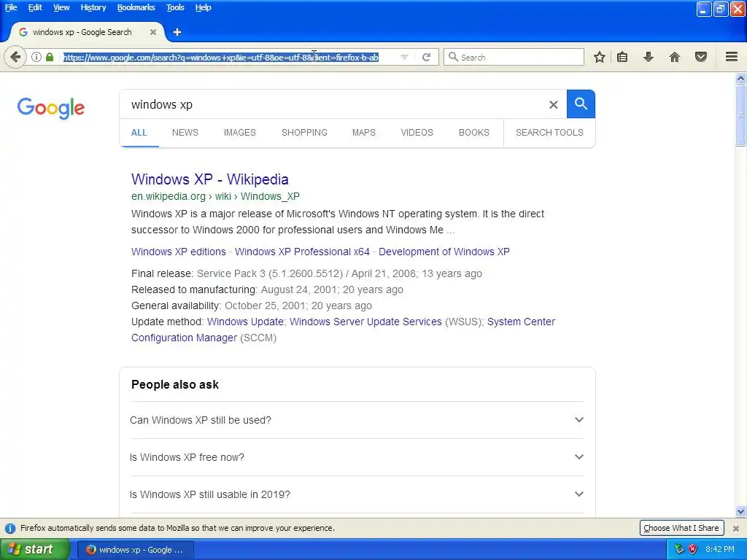
Task: Switch to the VIDEOS results tab
Action: 417,133
